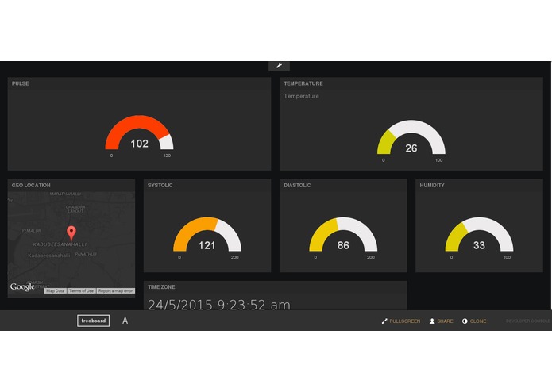Open the SHARE link
Screen dimensions: 552x392
click(445, 321)
